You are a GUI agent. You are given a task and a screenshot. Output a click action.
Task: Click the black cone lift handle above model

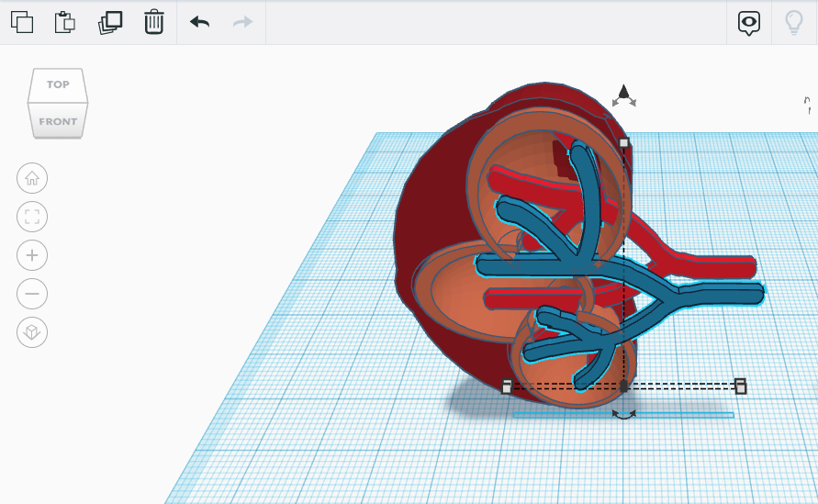pos(623,92)
